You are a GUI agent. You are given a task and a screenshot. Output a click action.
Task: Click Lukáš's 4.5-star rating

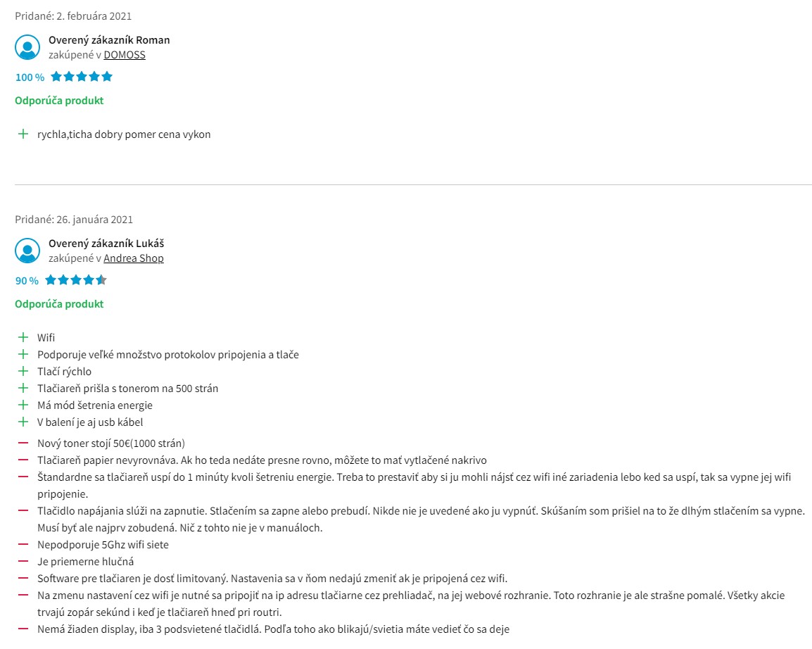coord(75,281)
